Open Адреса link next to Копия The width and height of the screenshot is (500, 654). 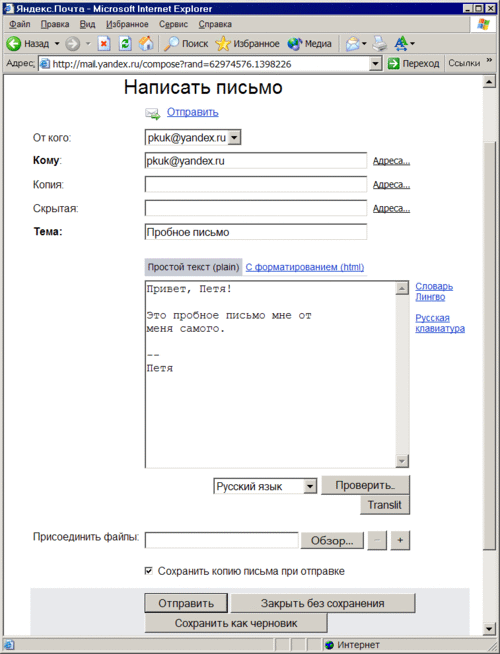pos(391,185)
